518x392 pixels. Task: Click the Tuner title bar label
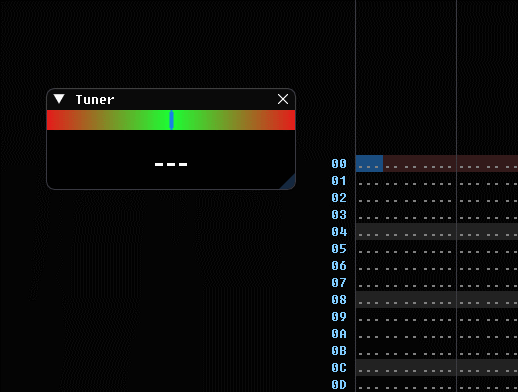pos(95,99)
